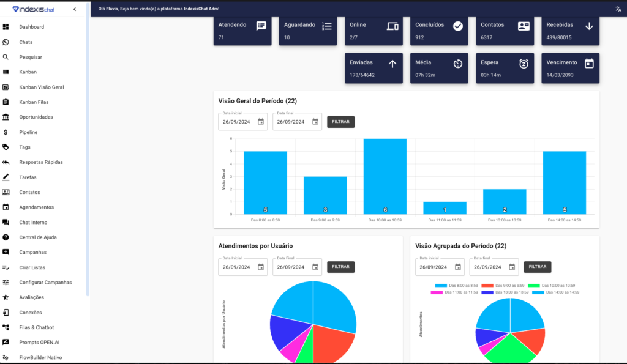Open calendar picker for Visão Geral Data inicial
The image size is (627, 364).
click(x=261, y=122)
